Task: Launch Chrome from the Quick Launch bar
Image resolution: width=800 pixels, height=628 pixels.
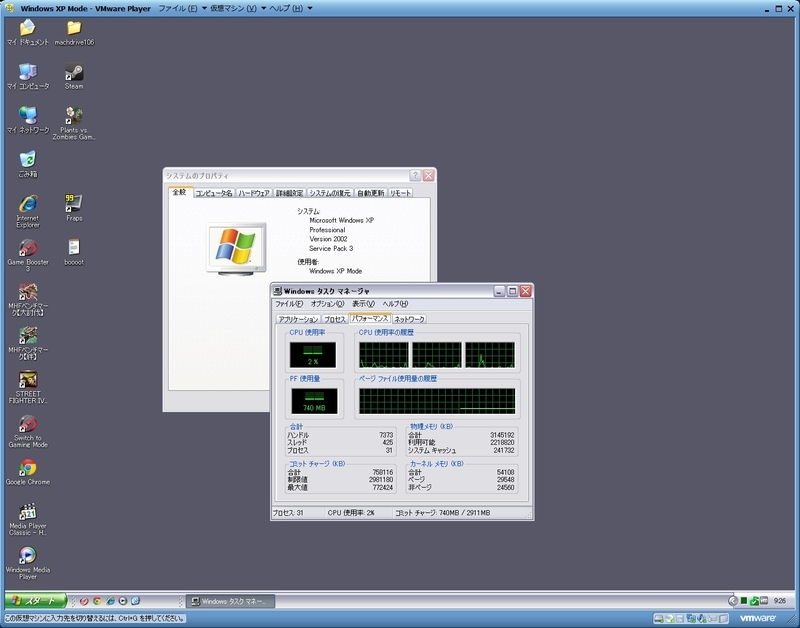Action: tap(97, 601)
